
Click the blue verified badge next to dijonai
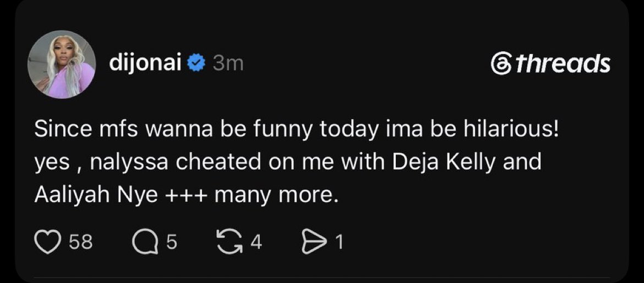point(197,63)
